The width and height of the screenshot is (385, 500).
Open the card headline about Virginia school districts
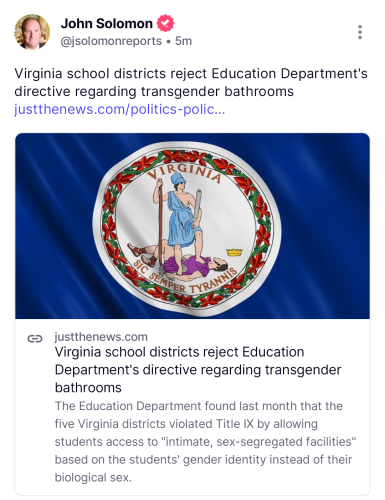click(198, 370)
